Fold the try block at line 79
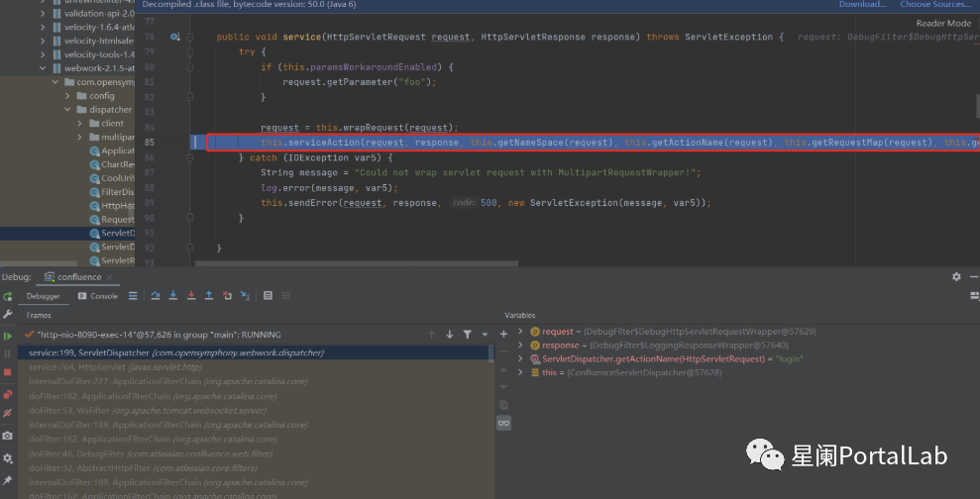980x499 pixels. pos(189,51)
